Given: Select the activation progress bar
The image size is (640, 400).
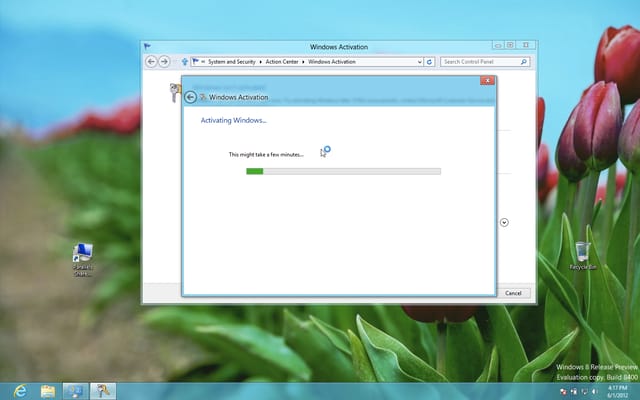Looking at the screenshot, I should [343, 171].
